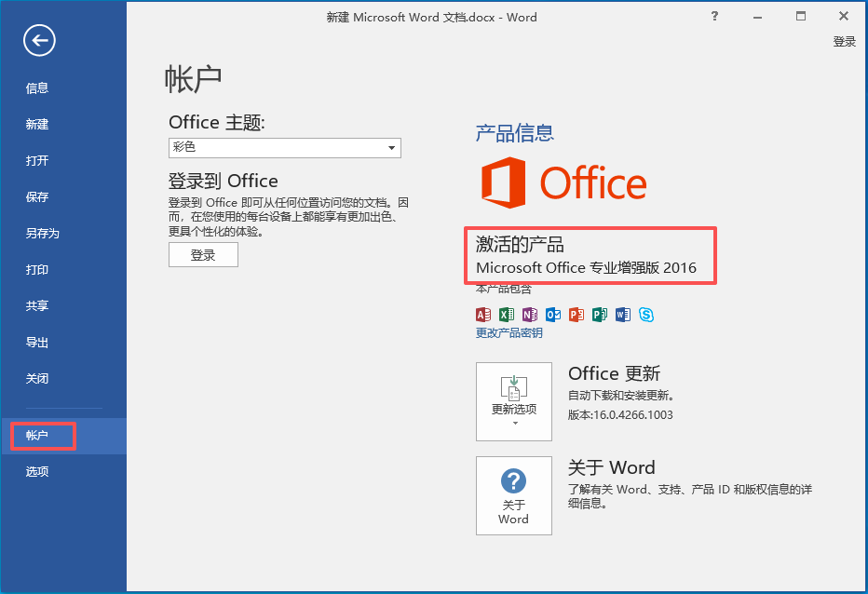
Task: Choose 打印 from the sidebar
Action: (x=37, y=270)
